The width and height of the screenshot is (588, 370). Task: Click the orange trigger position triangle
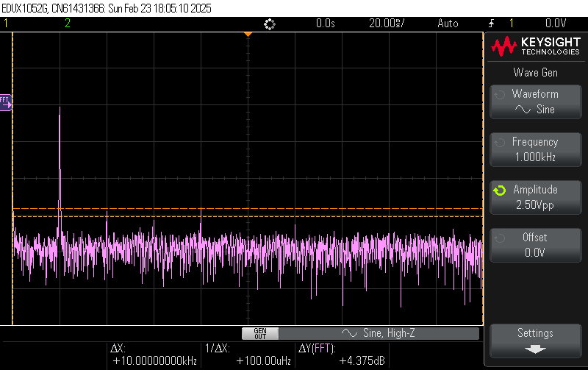pos(248,35)
